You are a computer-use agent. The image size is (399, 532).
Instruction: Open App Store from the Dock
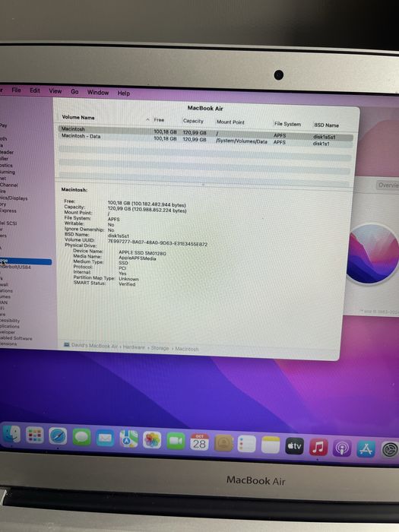366,449
